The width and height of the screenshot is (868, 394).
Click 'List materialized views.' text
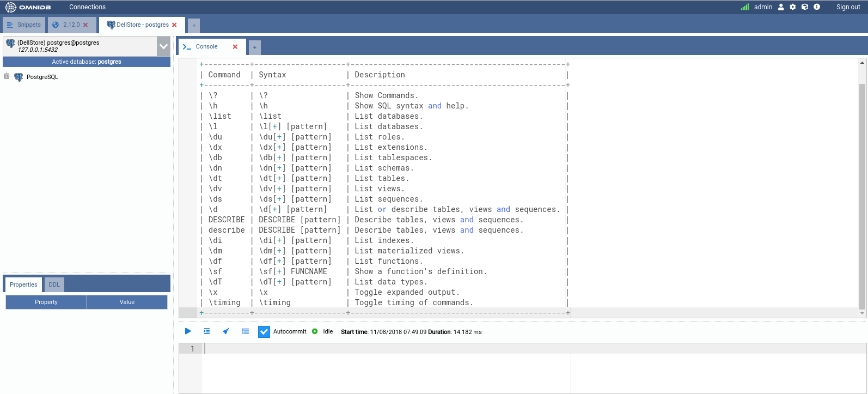pos(409,251)
